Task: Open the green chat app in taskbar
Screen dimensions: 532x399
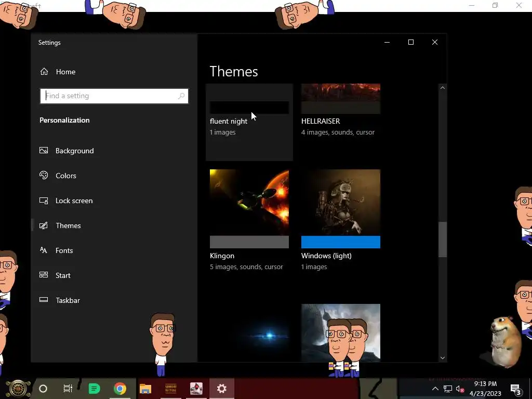Action: [x=94, y=389]
